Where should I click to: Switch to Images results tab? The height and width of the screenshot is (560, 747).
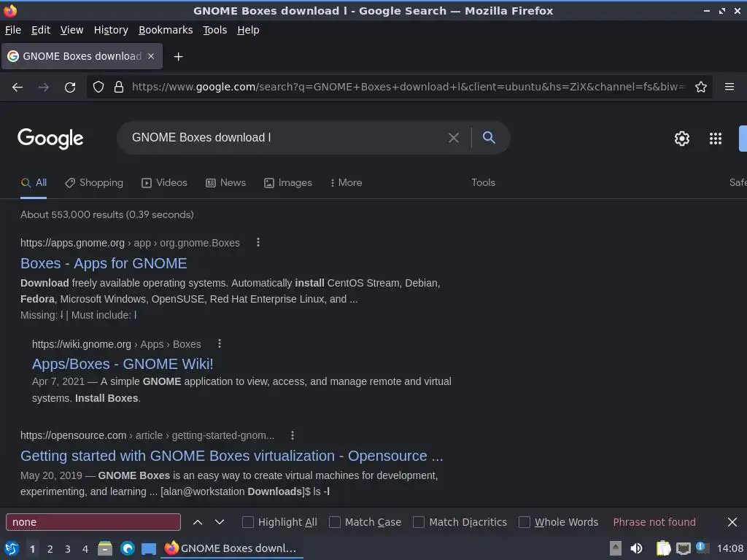coord(287,183)
